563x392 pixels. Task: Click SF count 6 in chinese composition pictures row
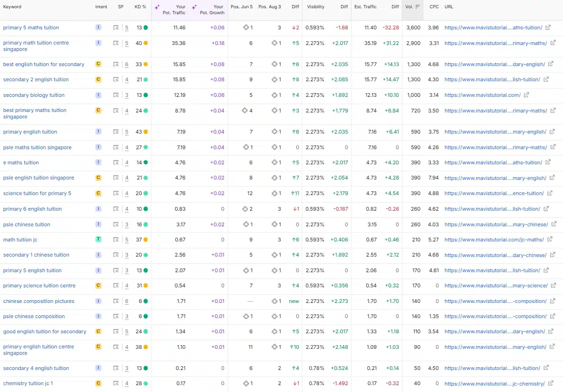(127, 301)
